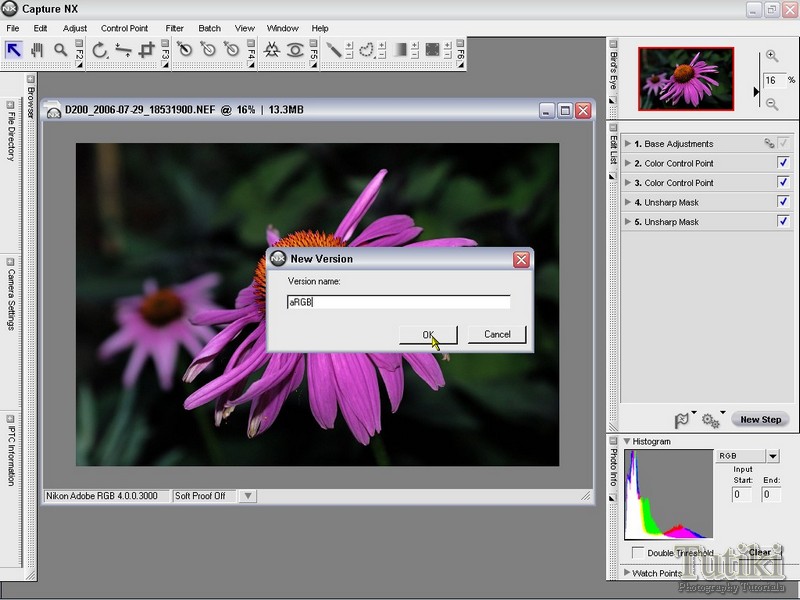Screen dimensions: 800x600
Task: Toggle the Base Adjustments checkbox
Action: point(783,143)
